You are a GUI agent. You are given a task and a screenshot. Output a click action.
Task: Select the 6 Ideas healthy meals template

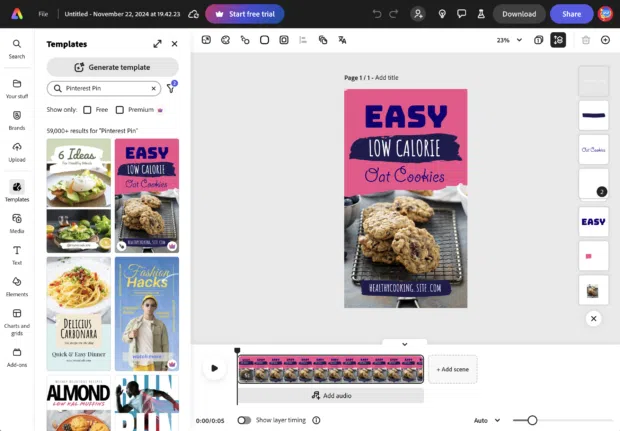tap(79, 195)
